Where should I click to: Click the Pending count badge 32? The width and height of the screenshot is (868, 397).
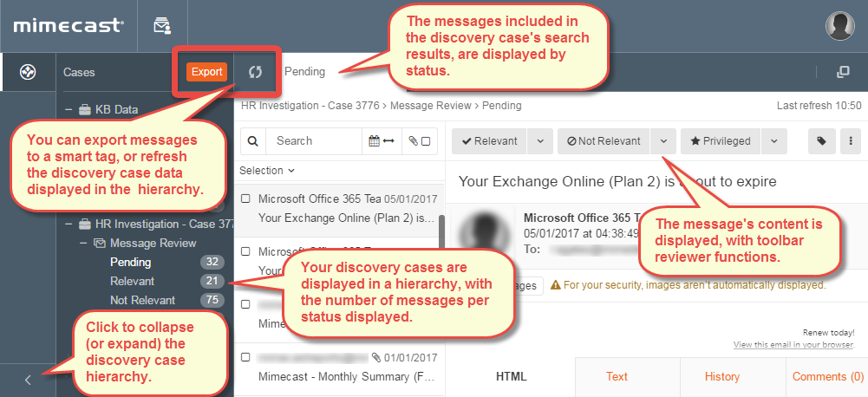click(212, 262)
